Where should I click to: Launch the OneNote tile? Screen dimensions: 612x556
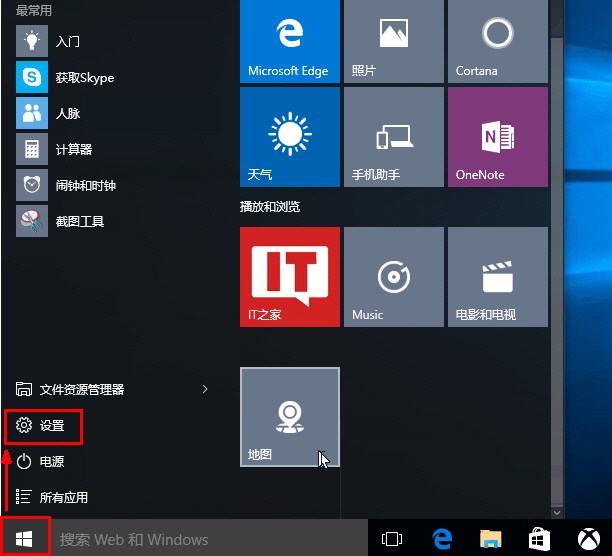(x=498, y=137)
